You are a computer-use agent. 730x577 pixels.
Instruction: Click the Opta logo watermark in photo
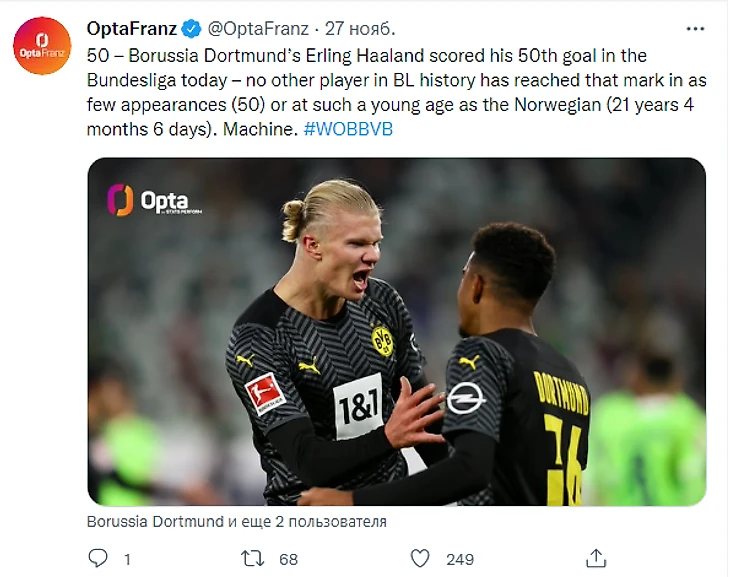[154, 200]
